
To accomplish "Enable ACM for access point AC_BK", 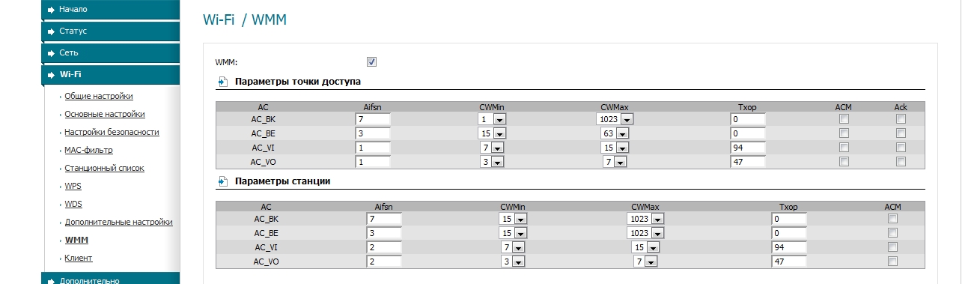I will tap(844, 119).
